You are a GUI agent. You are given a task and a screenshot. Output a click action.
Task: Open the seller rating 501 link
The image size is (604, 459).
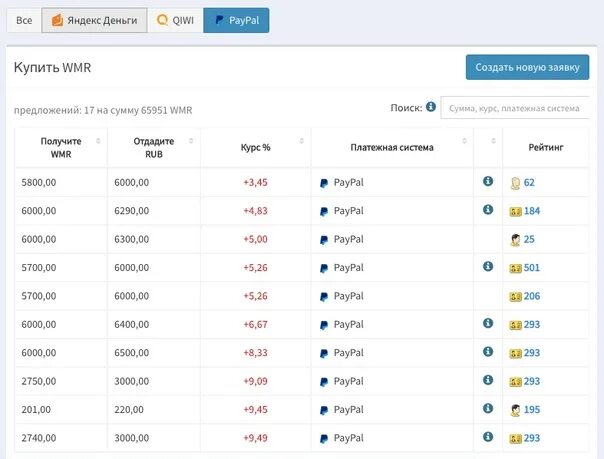coord(532,268)
